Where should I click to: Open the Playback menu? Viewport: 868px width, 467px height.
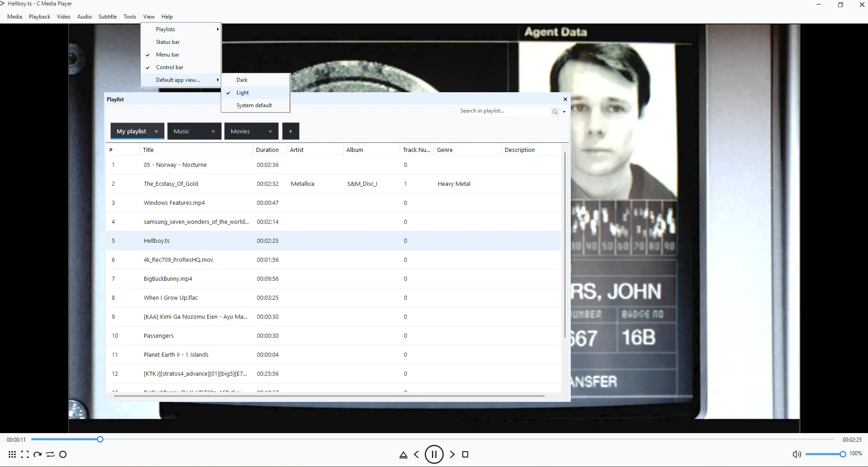click(39, 17)
